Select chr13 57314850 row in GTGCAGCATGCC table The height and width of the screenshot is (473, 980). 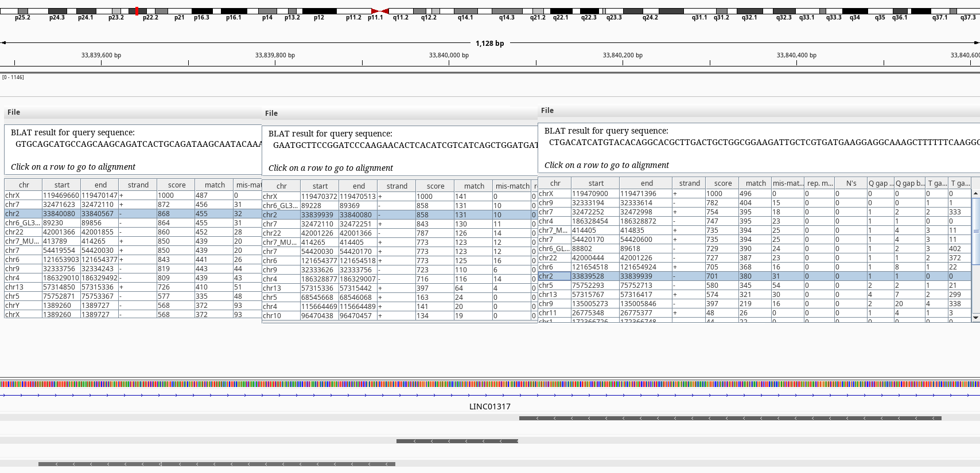tap(133, 287)
